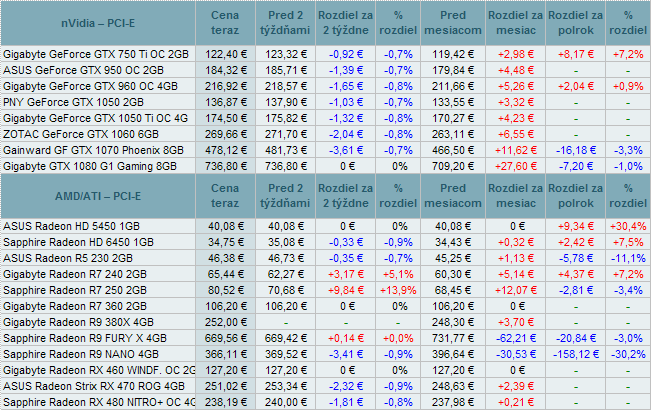Click the month-ago price 119,42 €
This screenshot has height=410, width=651.
[453, 54]
